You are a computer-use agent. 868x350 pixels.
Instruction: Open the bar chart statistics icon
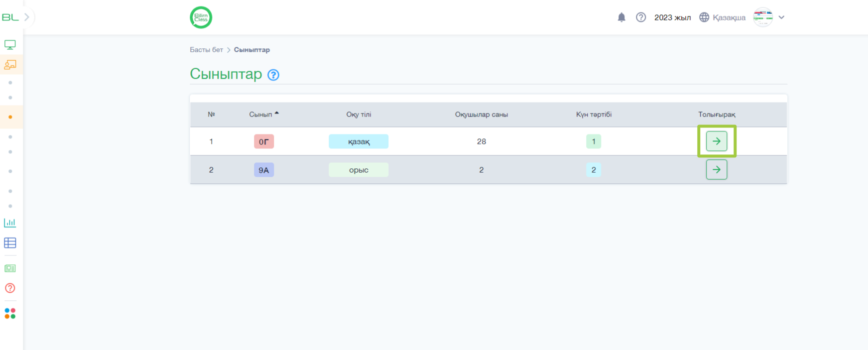coord(10,223)
